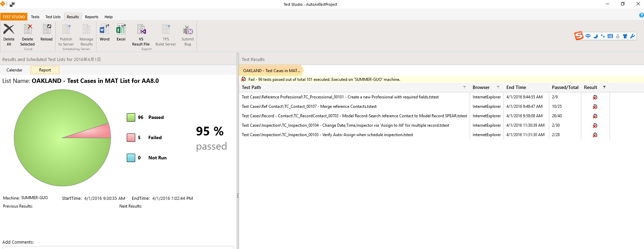
Task: Click the Sogou input method S logo
Action: pos(579,36)
